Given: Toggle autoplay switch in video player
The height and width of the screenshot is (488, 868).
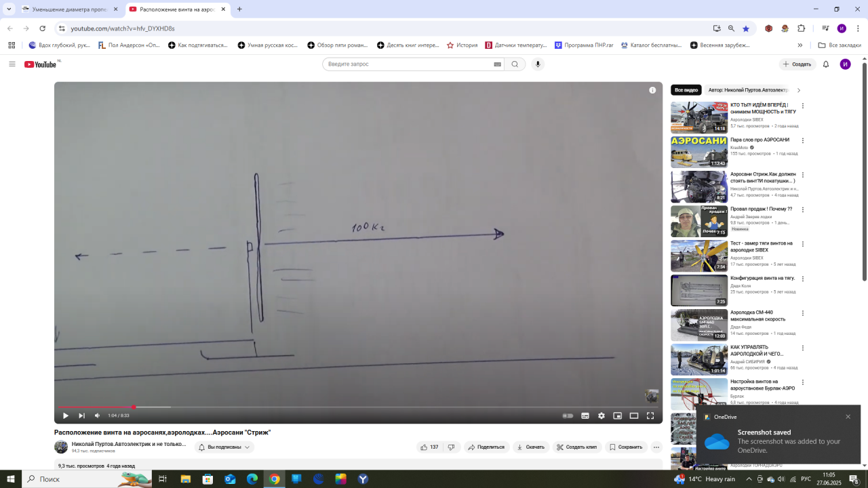Looking at the screenshot, I should 568,415.
